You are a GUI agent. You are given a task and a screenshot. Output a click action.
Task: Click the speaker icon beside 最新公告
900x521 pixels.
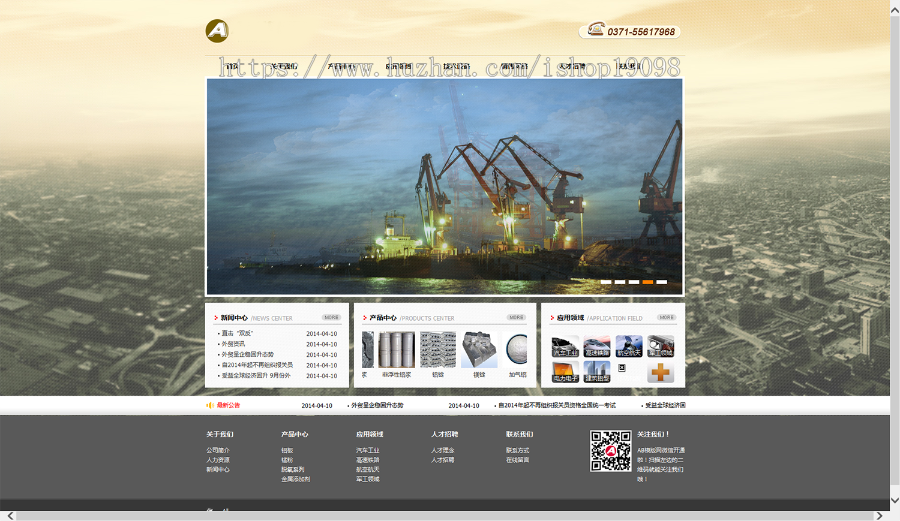pyautogui.click(x=210, y=405)
